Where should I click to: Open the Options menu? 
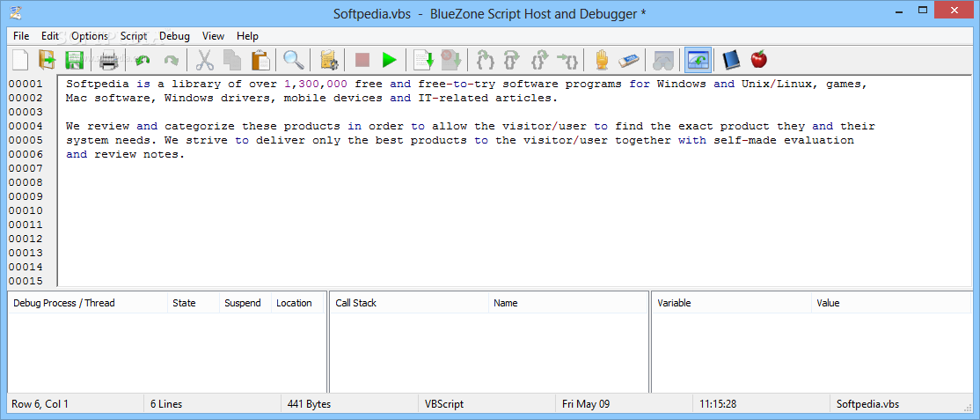click(90, 36)
